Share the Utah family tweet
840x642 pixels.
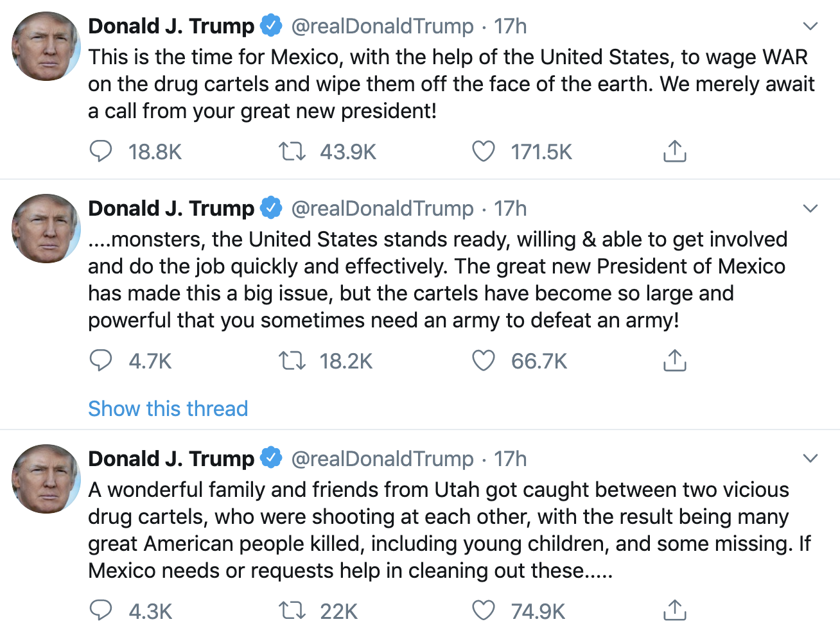pos(674,611)
